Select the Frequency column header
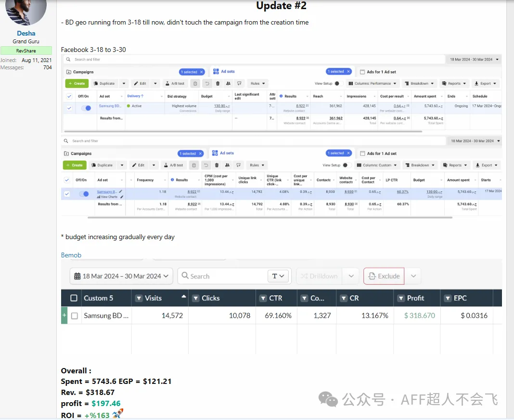The height and width of the screenshot is (420, 514). (x=145, y=180)
